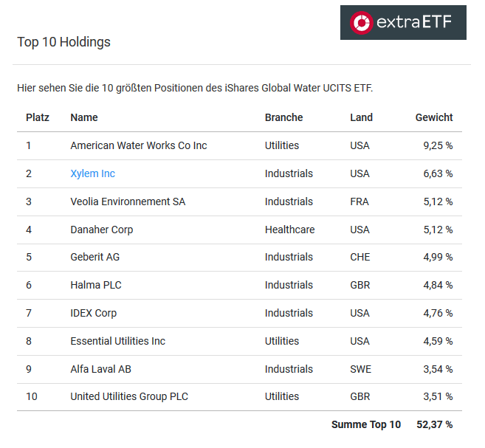This screenshot has width=485, height=448.
Task: Click Geberit's Industrials sector cell
Action: pyautogui.click(x=289, y=257)
